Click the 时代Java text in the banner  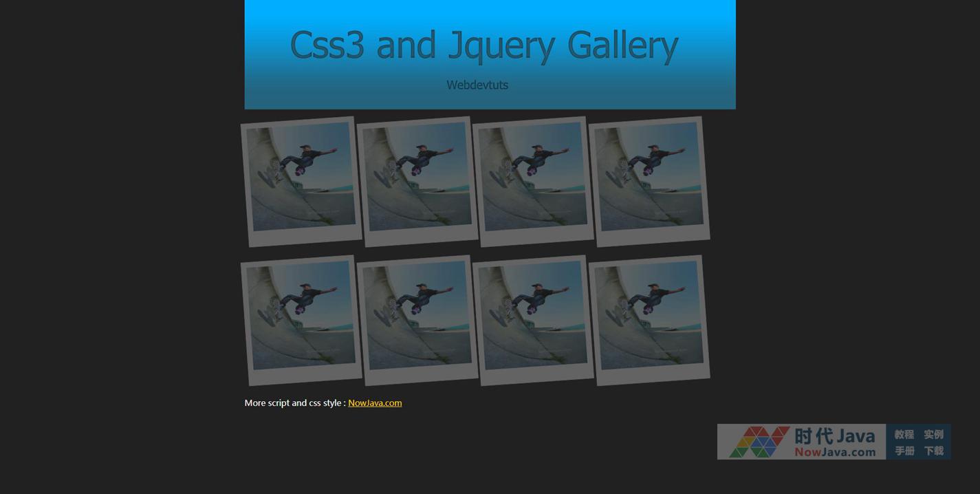point(834,436)
